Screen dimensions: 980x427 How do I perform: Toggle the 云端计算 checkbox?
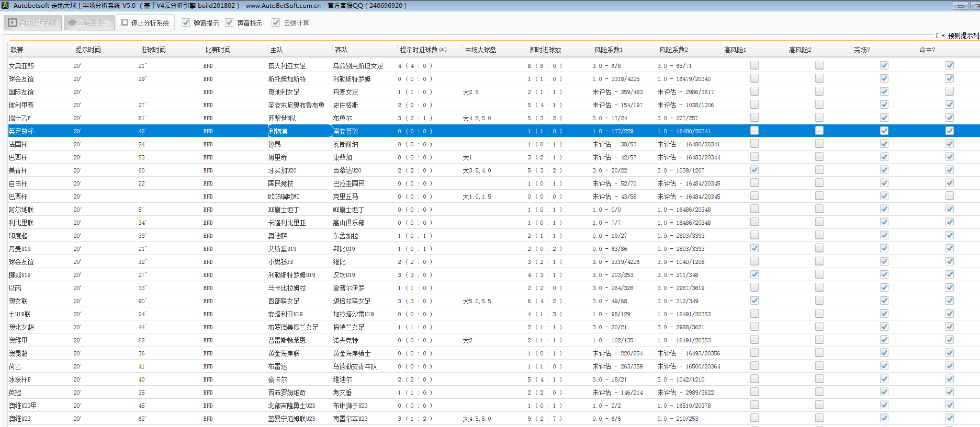[276, 22]
